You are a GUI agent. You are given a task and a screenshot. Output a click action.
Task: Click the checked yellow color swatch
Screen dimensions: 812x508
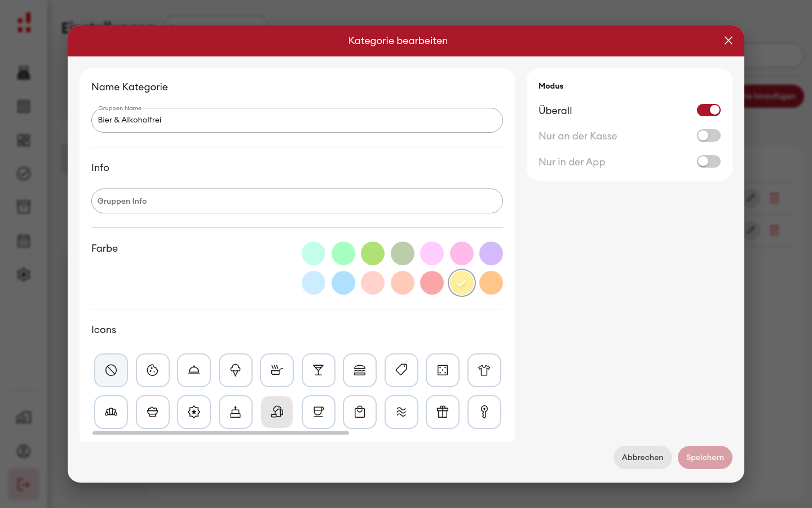click(x=462, y=283)
